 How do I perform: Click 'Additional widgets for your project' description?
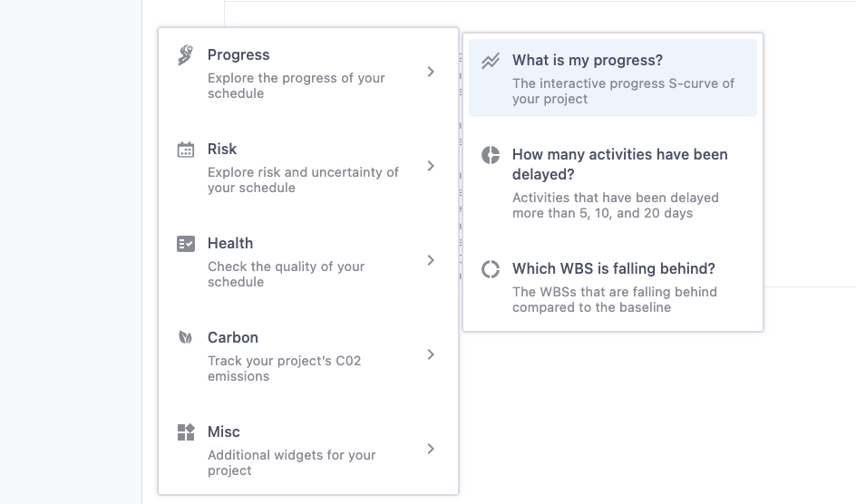click(x=291, y=462)
